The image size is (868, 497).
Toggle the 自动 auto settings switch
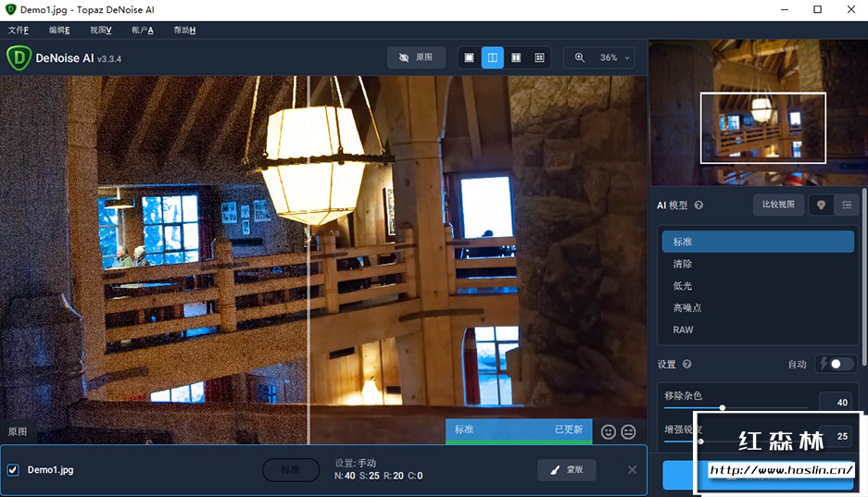[x=836, y=364]
